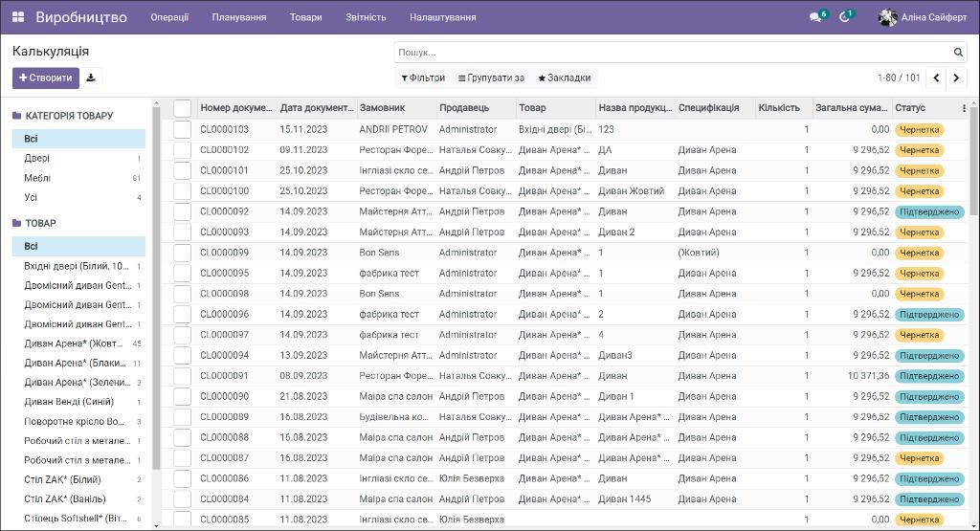The height and width of the screenshot is (531, 980).
Task: Open the Звітність menu
Action: point(366,17)
